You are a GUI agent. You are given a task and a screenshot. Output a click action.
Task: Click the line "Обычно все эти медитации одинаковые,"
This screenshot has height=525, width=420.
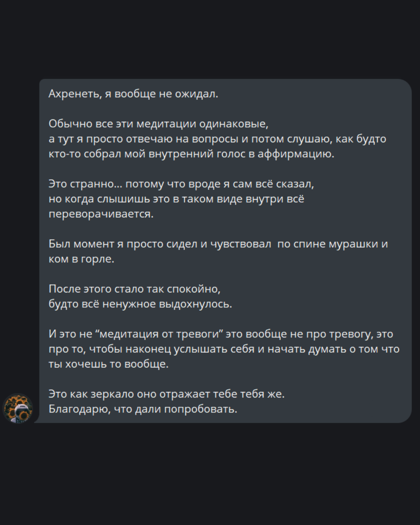158,124
